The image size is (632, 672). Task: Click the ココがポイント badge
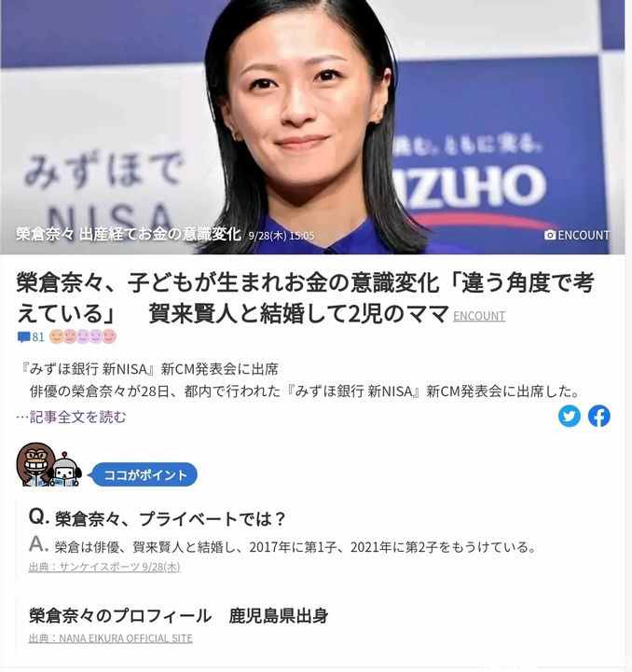tap(144, 474)
